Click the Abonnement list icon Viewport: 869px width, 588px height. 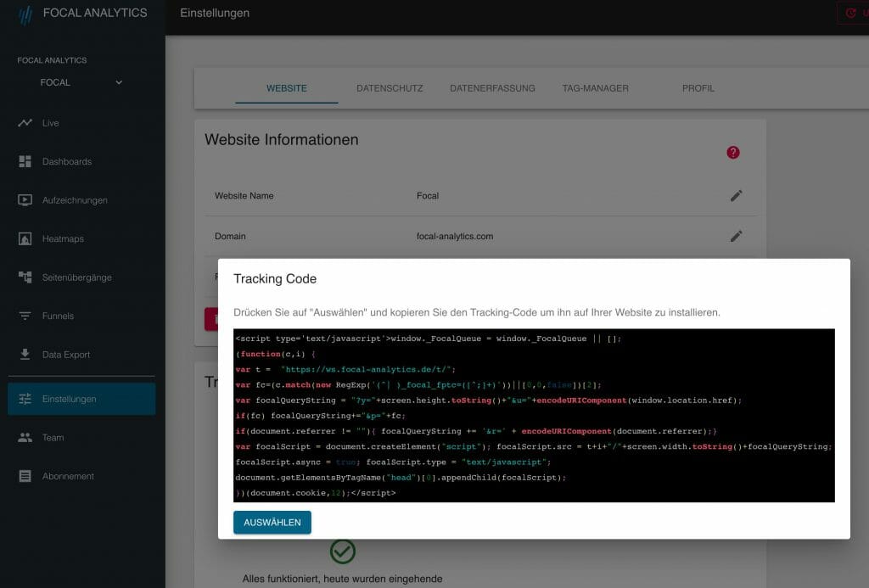coord(25,476)
